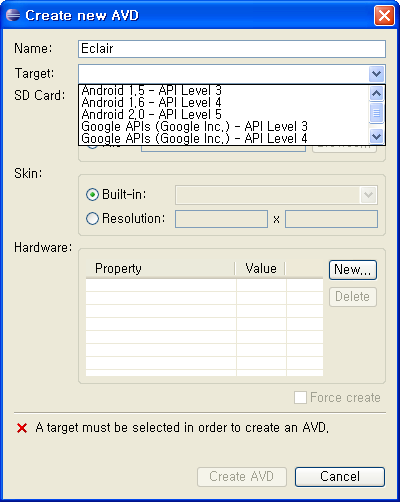Click the Property column header

click(160, 269)
